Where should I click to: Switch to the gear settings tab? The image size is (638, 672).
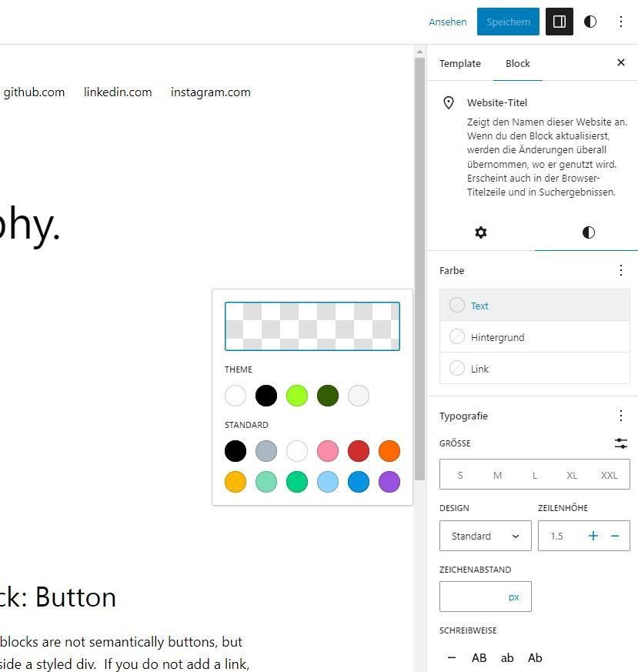[481, 232]
